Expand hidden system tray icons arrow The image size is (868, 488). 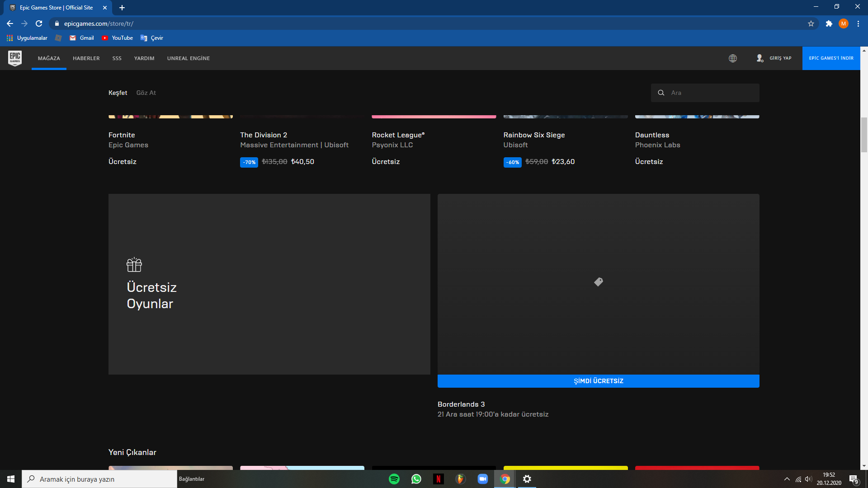click(x=787, y=479)
